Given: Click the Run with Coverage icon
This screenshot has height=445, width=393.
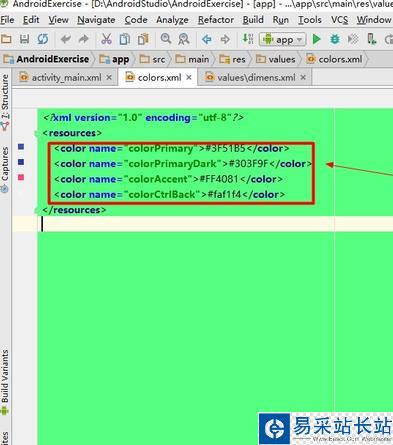Looking at the screenshot, I should point(353,39).
